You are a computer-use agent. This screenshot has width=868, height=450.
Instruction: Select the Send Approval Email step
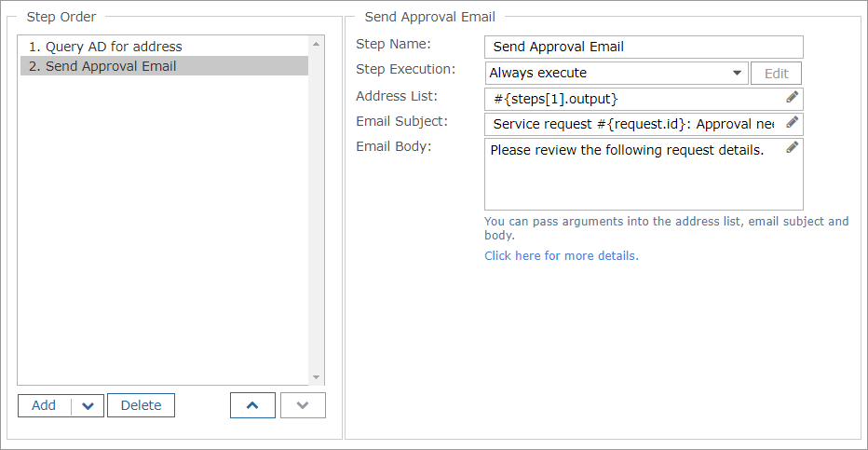[x=111, y=66]
